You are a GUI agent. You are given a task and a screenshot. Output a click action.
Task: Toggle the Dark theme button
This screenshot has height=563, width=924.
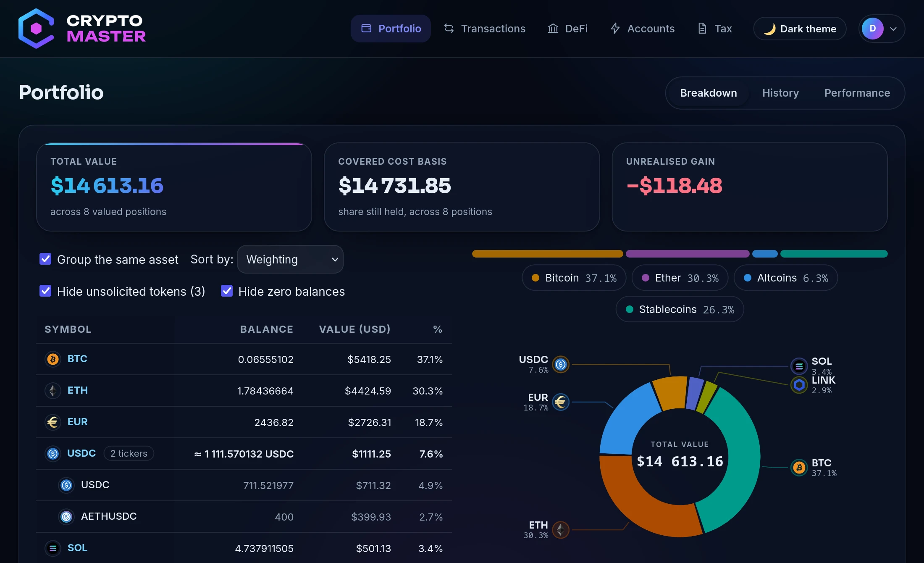click(800, 29)
